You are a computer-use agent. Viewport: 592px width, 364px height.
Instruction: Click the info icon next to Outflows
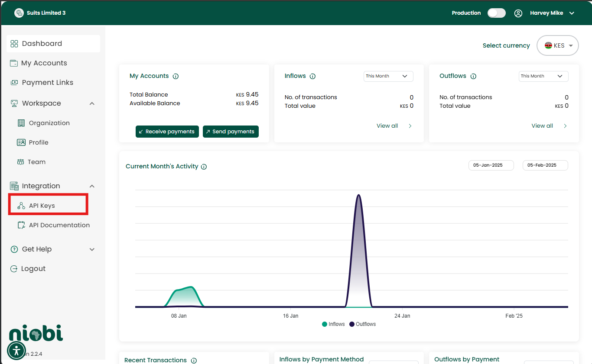pyautogui.click(x=473, y=76)
